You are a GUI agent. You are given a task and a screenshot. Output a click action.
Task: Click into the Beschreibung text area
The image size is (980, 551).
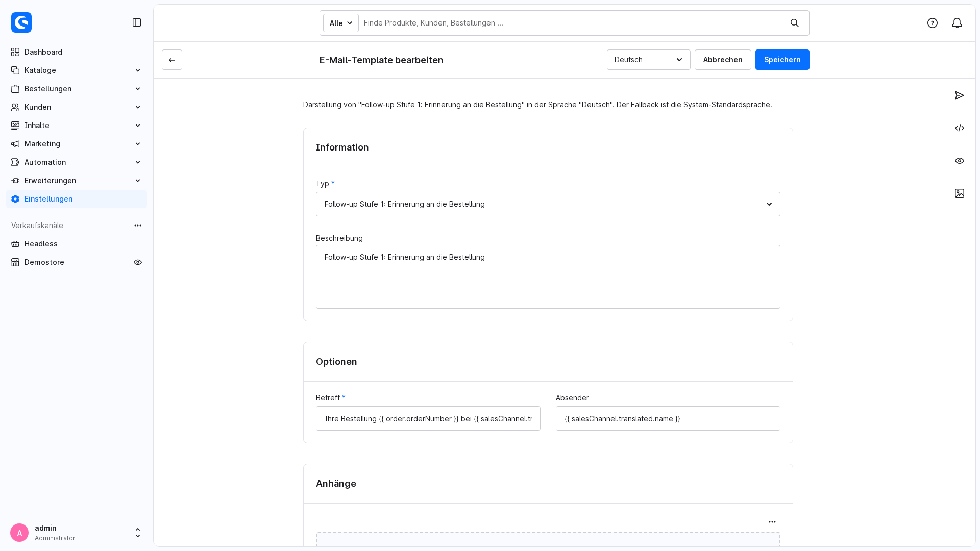(548, 277)
